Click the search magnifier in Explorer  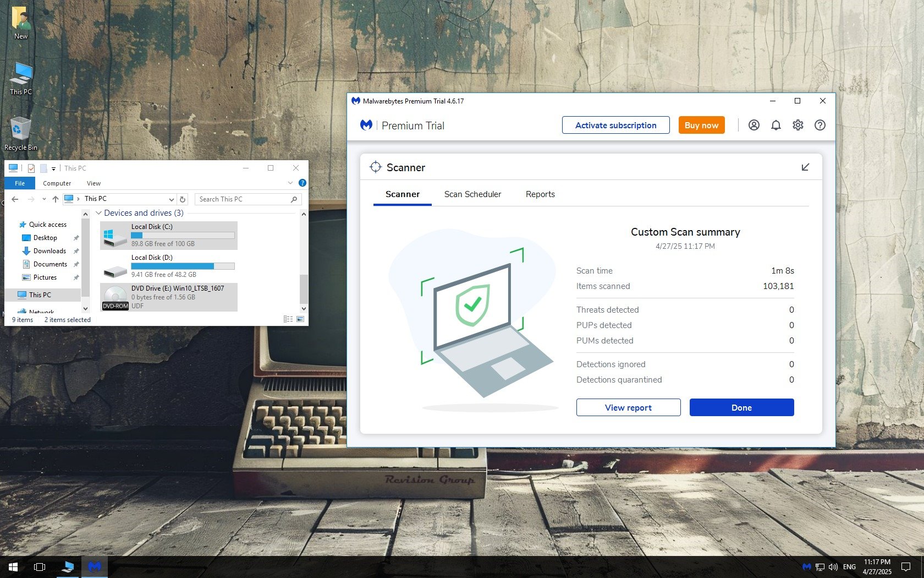tap(294, 199)
